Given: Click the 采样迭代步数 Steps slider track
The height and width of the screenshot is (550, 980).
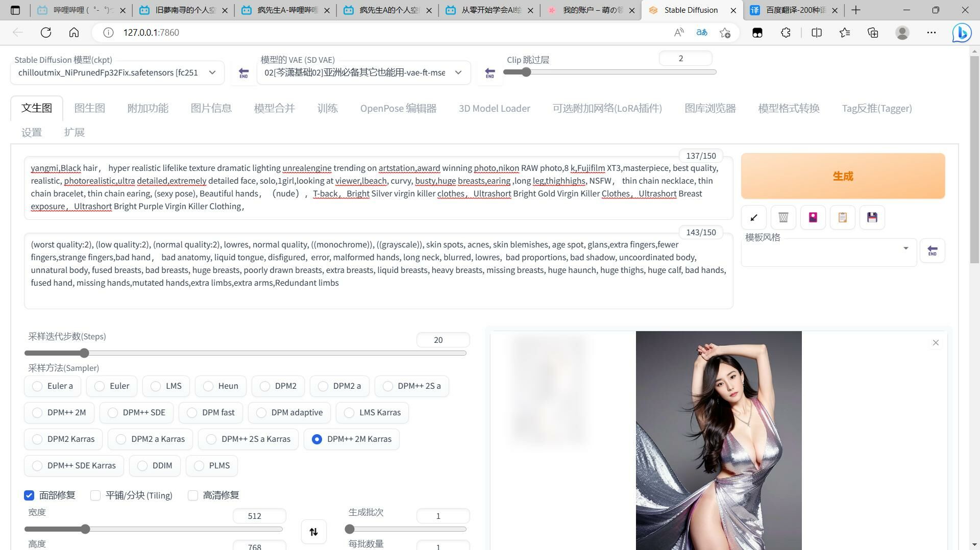Looking at the screenshot, I should coord(245,353).
